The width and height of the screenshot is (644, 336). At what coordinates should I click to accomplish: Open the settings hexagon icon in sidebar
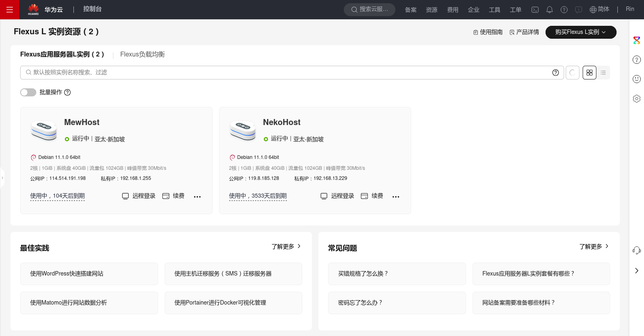point(637,98)
